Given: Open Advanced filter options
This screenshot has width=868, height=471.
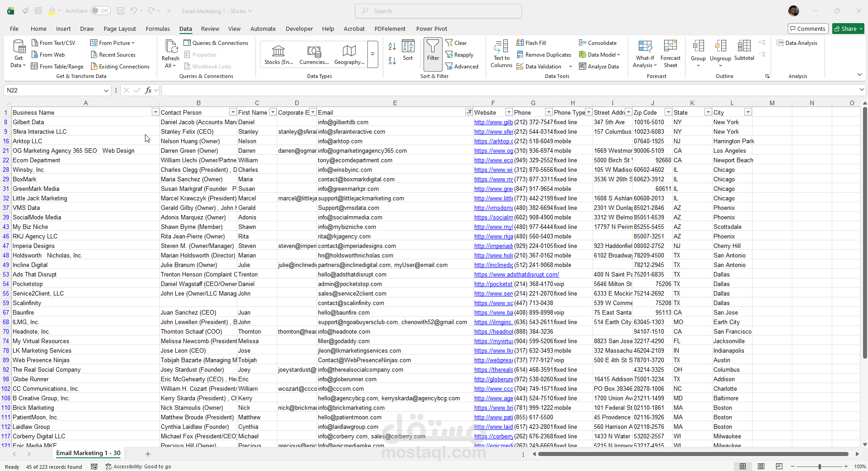Looking at the screenshot, I should point(462,66).
